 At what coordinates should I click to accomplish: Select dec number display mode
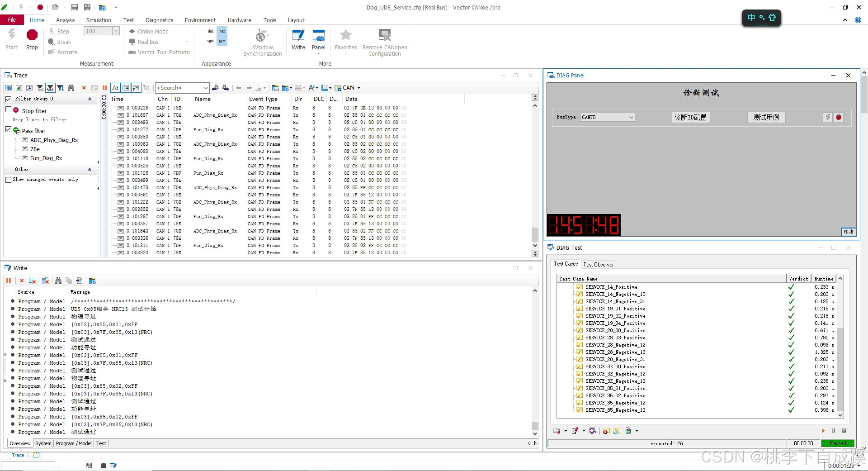[x=211, y=31]
